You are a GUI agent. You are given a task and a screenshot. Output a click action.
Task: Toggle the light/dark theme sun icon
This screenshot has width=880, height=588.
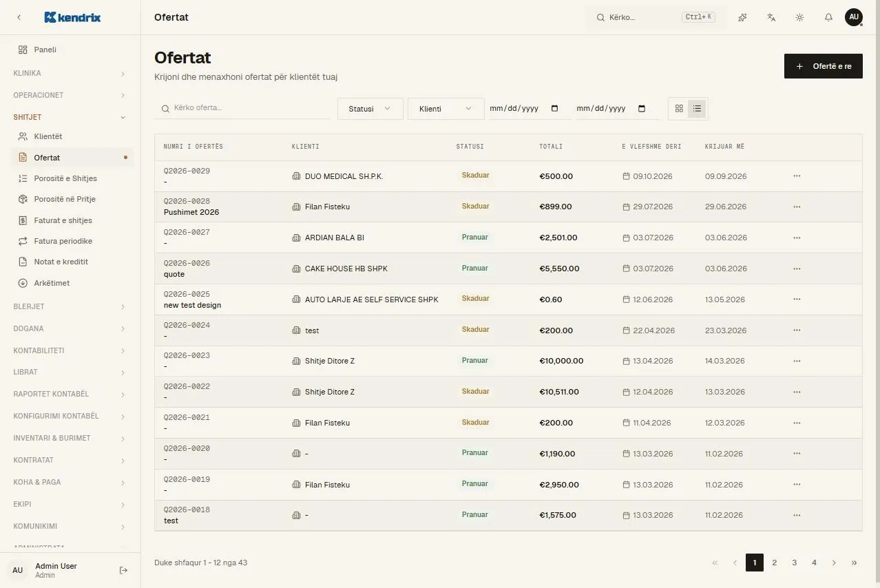[799, 17]
